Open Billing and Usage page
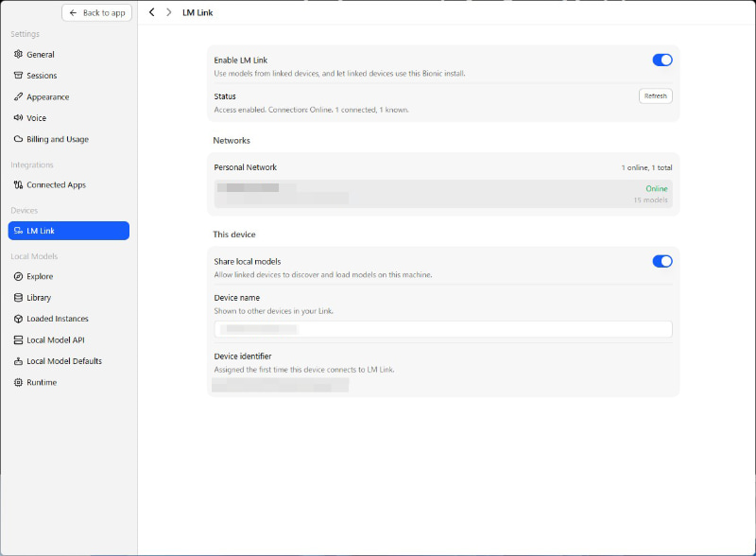756x556 pixels. coord(68,140)
